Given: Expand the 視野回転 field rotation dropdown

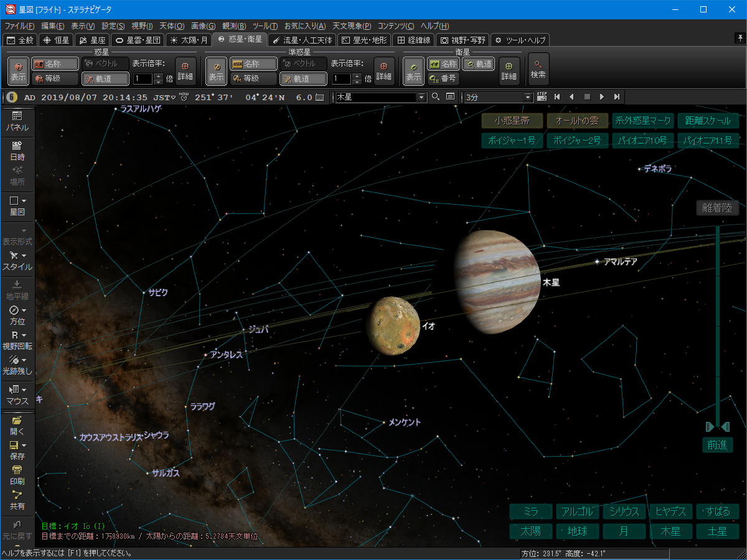Looking at the screenshot, I should coord(24,335).
